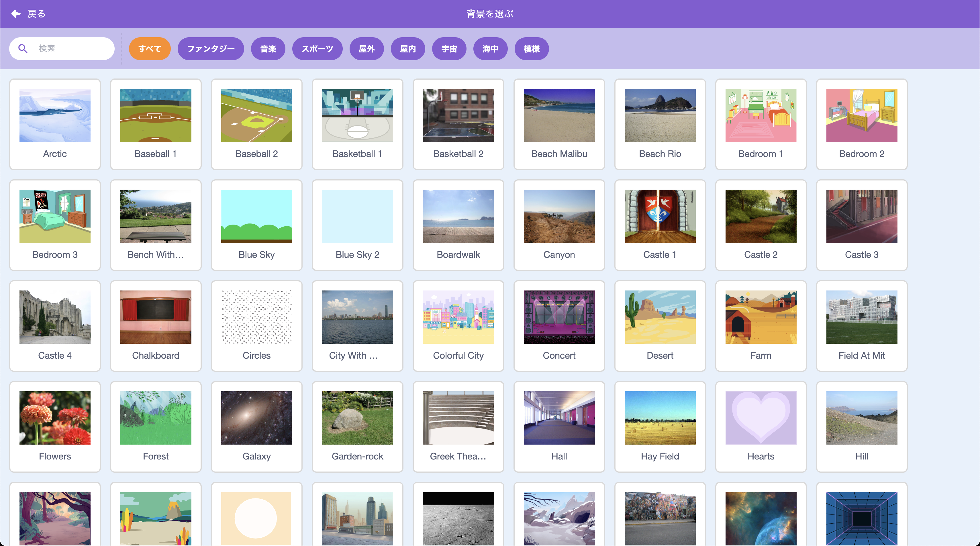This screenshot has width=980, height=546.
Task: Click the search magnifier icon
Action: 23,48
